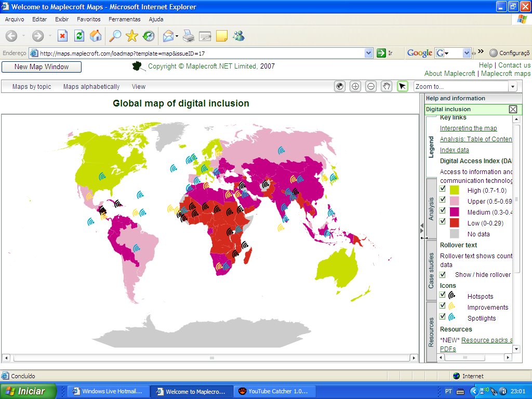Open the Favoritos menu
This screenshot has width=532, height=399.
[x=88, y=19]
